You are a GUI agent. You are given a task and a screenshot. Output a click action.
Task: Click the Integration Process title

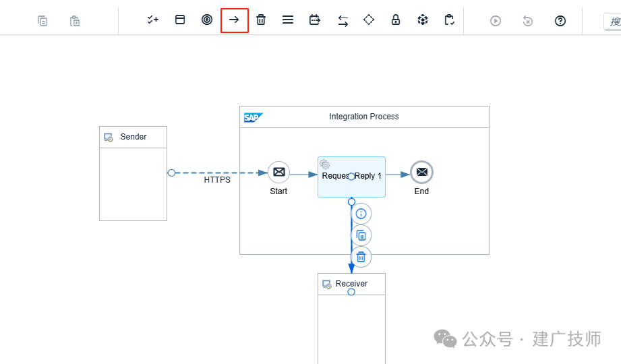coord(364,117)
